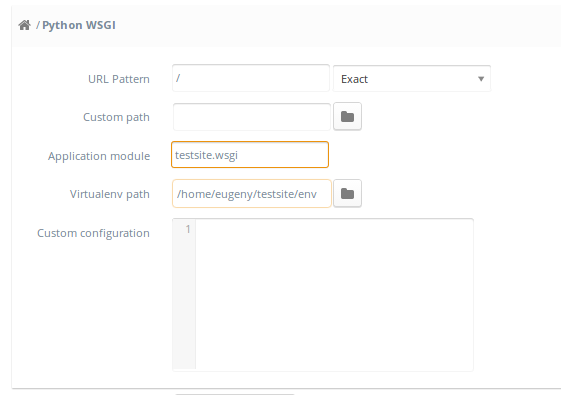The image size is (561, 395).
Task: Click into the empty Custom path field
Action: click(x=252, y=117)
